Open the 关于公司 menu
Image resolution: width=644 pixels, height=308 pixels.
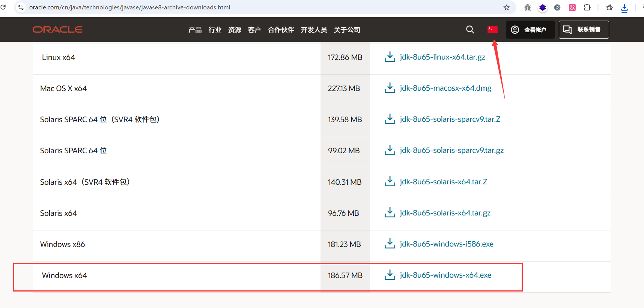pyautogui.click(x=347, y=30)
